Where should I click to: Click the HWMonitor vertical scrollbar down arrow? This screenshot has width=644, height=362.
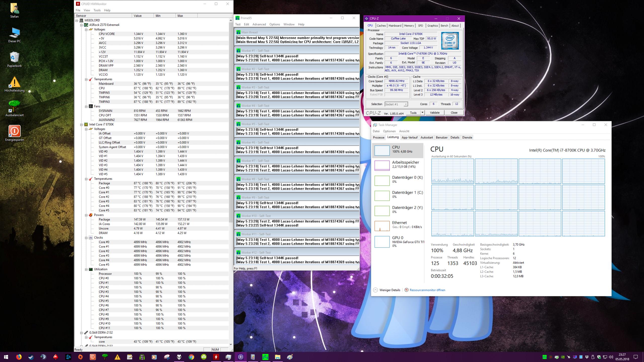click(x=231, y=344)
